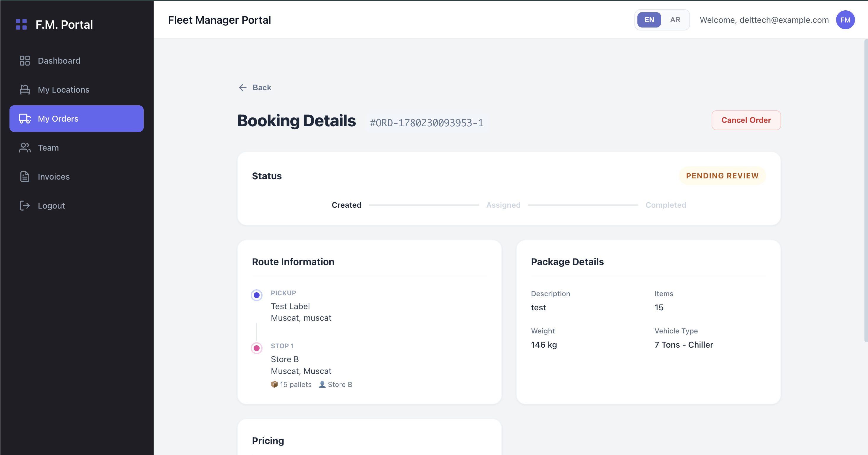Click the Completed step in status tracker

pos(666,205)
